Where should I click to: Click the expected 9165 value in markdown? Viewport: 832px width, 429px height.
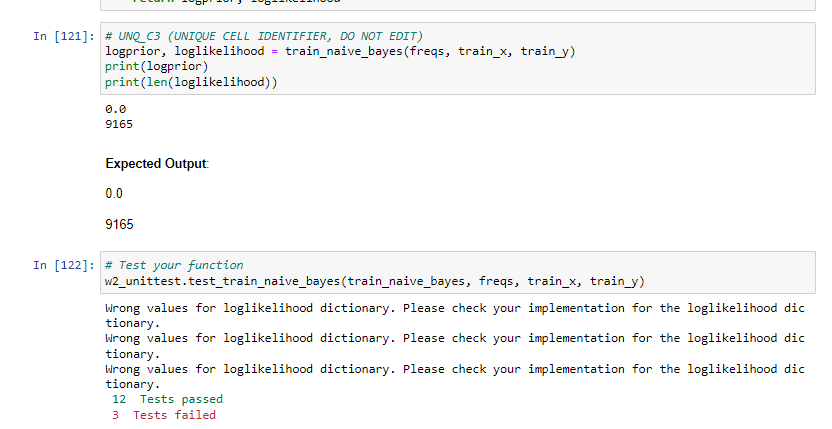coord(120,226)
